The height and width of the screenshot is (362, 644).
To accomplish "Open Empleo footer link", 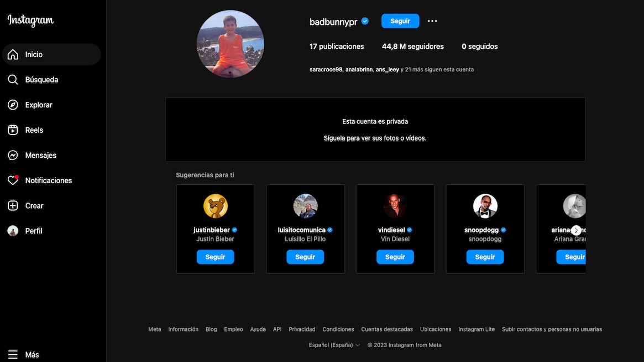I will [233, 329].
